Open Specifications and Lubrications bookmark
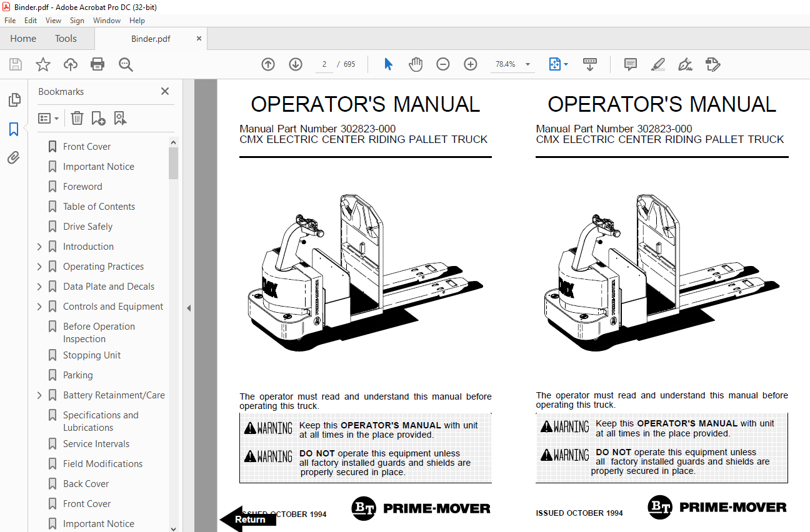This screenshot has width=810, height=532. pyautogui.click(x=101, y=421)
